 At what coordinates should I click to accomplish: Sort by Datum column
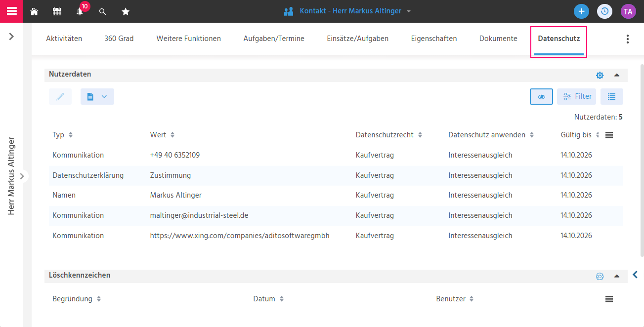[x=281, y=299]
